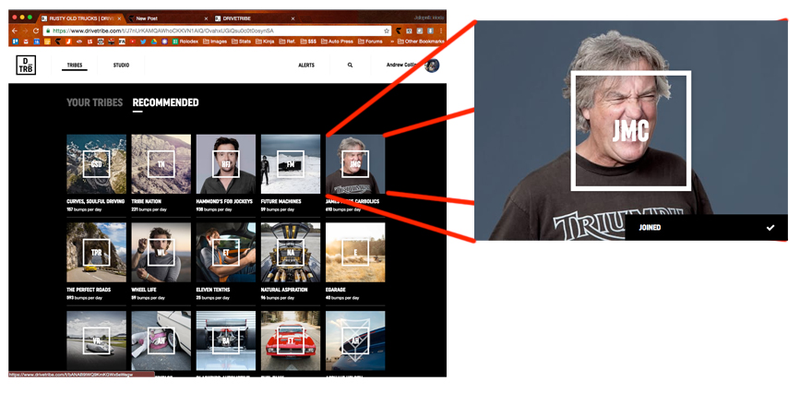
Task: Click the DriveTribe DTRB logo
Action: pos(26,65)
